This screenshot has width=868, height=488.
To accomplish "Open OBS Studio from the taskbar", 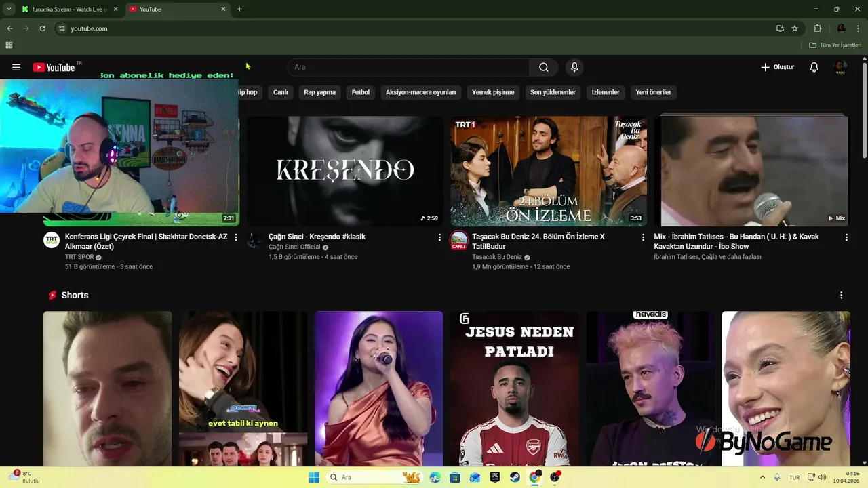I will [x=555, y=477].
